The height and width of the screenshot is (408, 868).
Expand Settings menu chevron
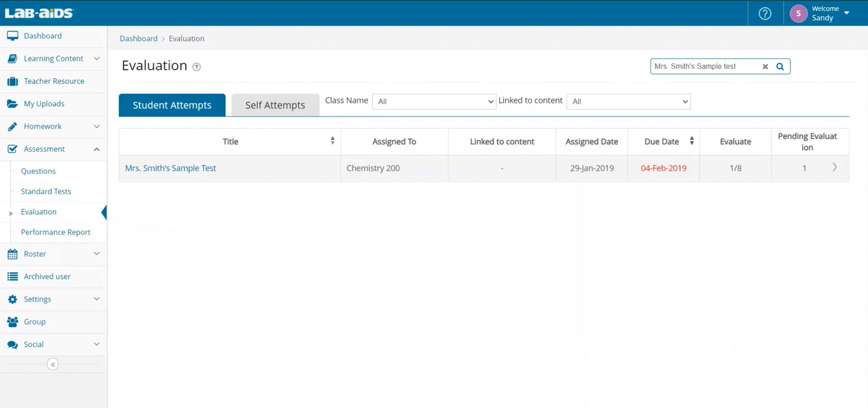pyautogui.click(x=97, y=299)
